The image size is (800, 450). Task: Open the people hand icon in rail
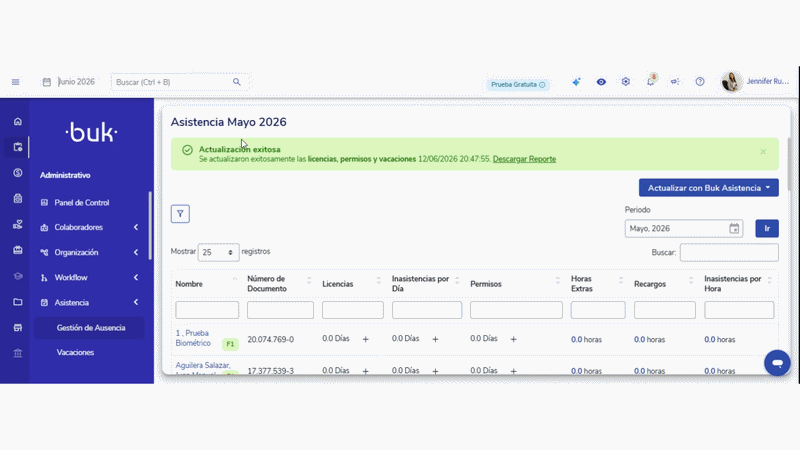pyautogui.click(x=18, y=224)
